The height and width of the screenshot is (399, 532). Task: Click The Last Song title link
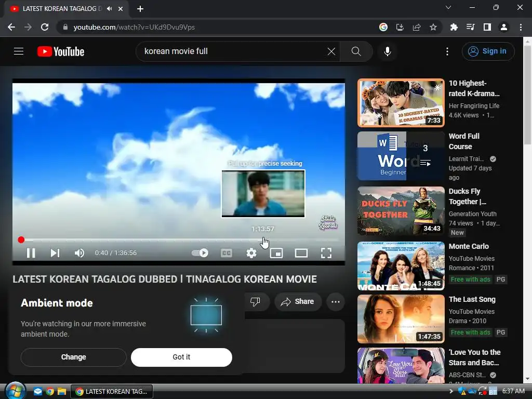(x=472, y=299)
